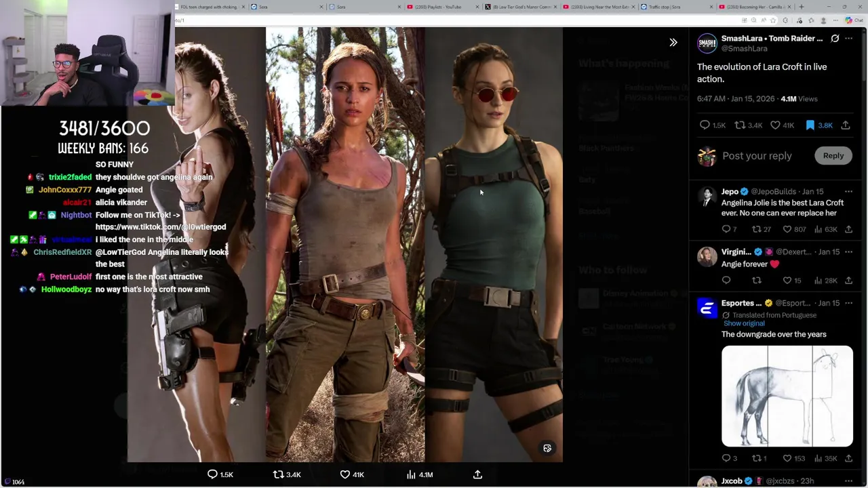Viewport: 868px width, 488px height.
Task: Click the Reply button
Action: click(x=833, y=156)
